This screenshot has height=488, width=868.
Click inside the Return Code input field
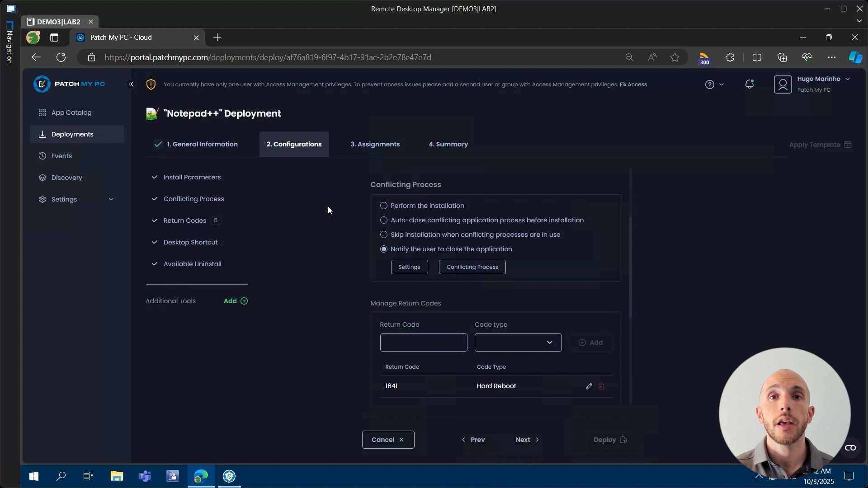click(x=423, y=343)
